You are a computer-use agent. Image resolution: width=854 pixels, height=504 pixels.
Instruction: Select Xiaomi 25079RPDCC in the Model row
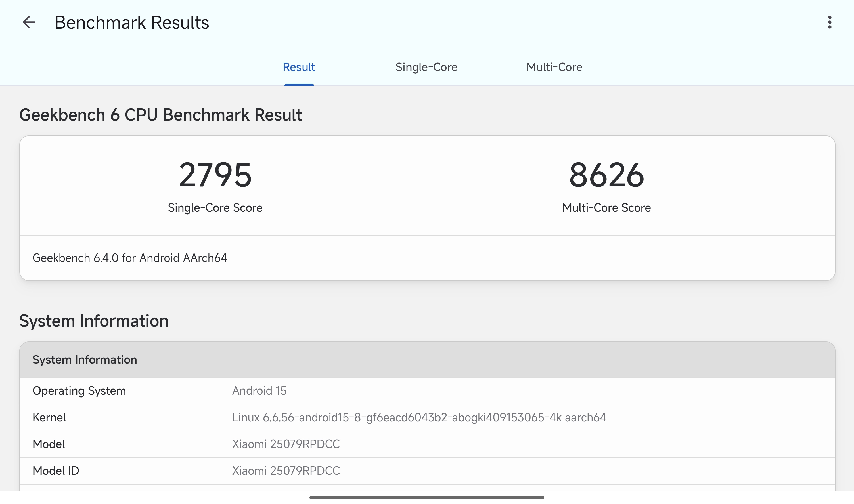pyautogui.click(x=286, y=444)
